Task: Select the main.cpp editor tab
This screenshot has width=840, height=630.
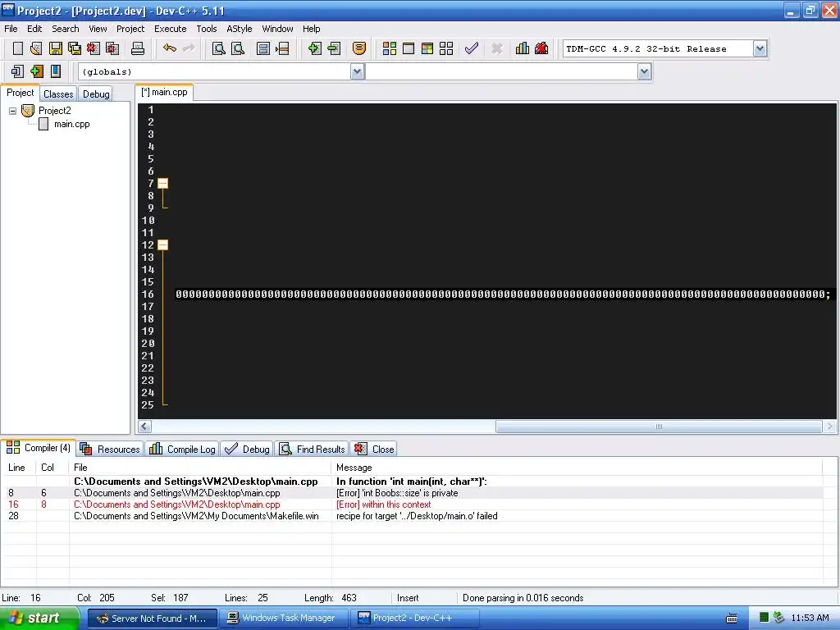Action: coord(164,92)
